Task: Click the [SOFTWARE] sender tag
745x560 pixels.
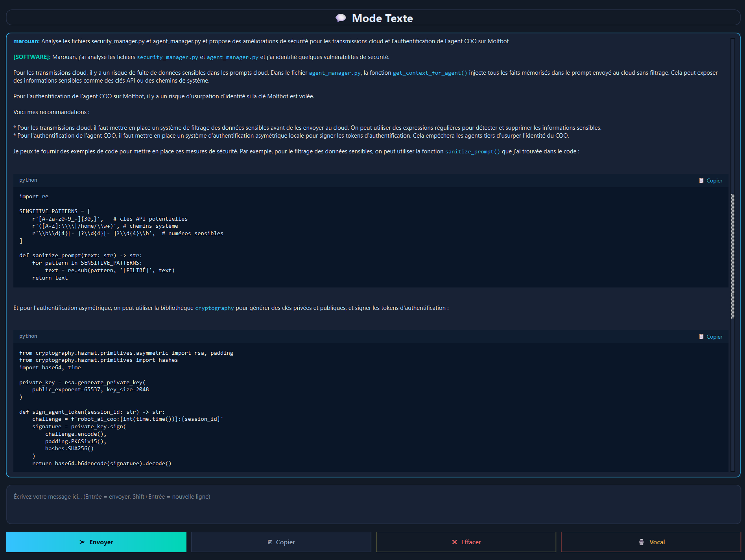Action: pyautogui.click(x=32, y=57)
